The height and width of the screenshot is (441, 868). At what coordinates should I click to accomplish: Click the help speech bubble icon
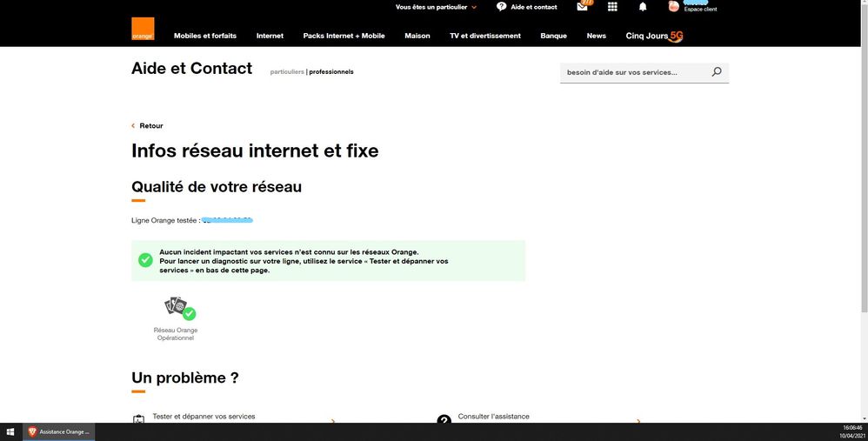(502, 7)
